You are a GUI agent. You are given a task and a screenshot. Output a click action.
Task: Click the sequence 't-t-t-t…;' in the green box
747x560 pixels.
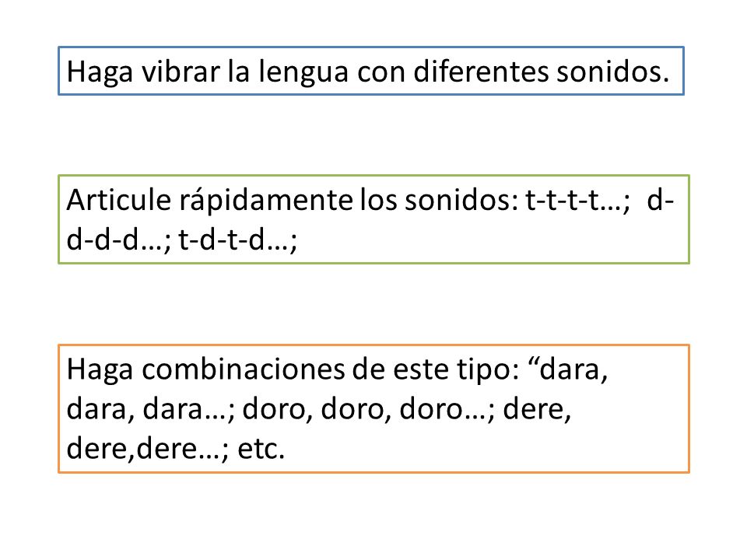578,201
